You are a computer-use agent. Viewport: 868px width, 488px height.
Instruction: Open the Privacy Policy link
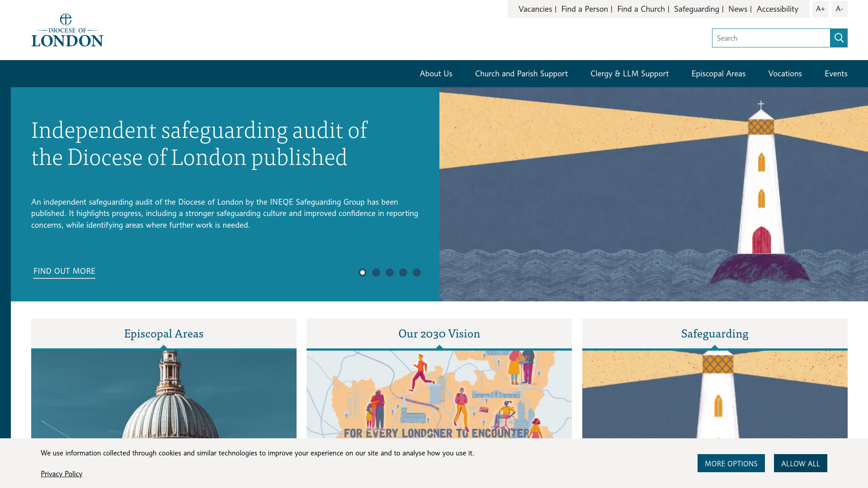(61, 474)
